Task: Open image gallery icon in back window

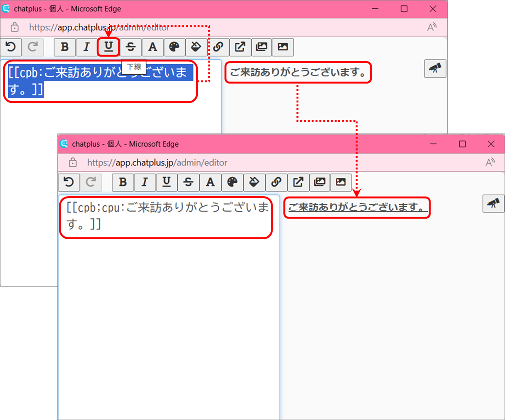Action: pos(261,47)
